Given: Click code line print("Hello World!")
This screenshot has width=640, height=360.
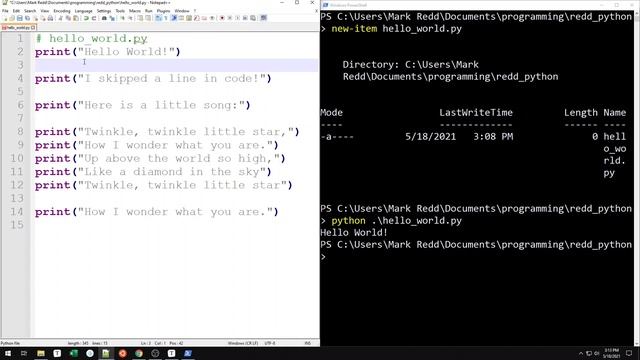Looking at the screenshot, I should point(107,52).
